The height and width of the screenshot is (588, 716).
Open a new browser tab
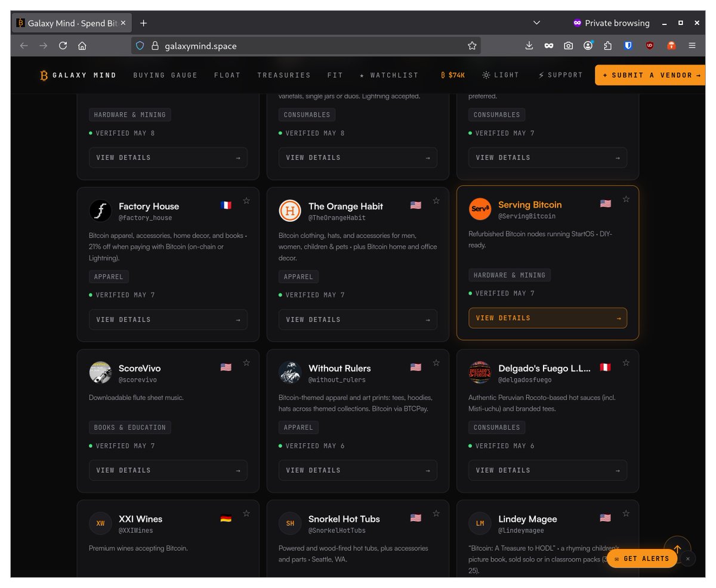[143, 23]
